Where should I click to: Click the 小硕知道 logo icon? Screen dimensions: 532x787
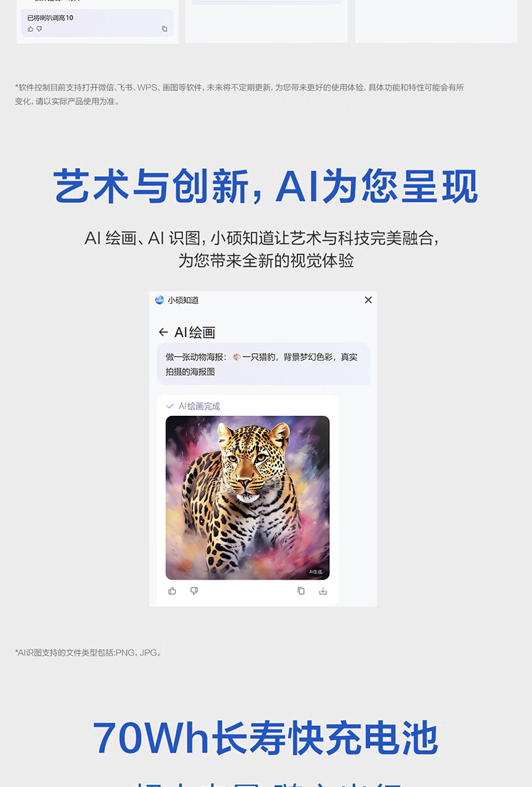click(160, 299)
